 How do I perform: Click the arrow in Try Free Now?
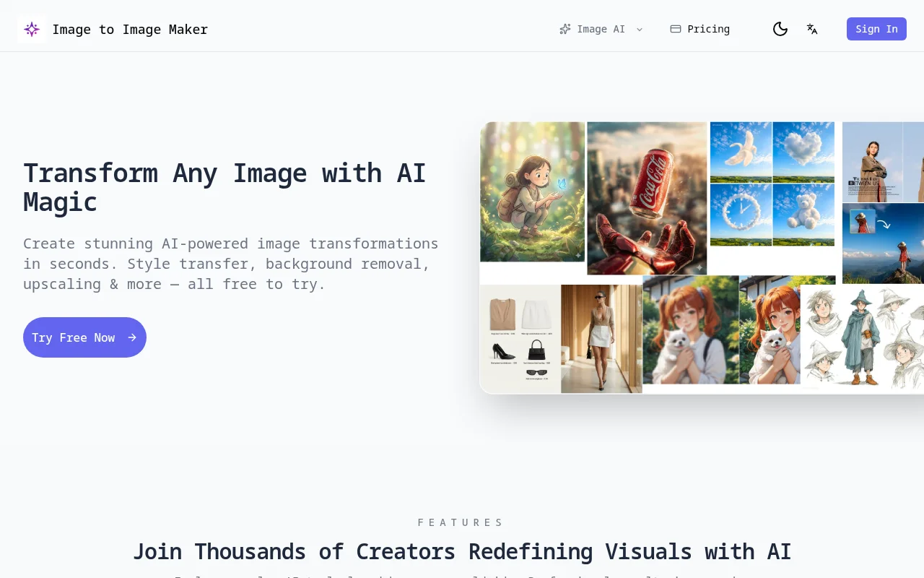[132, 337]
